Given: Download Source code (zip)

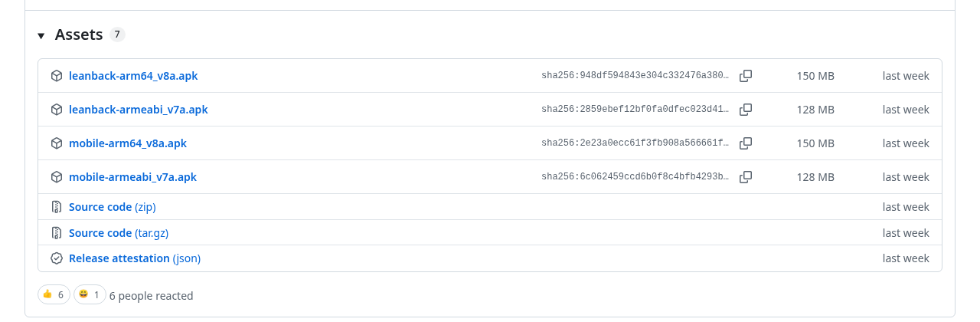Looking at the screenshot, I should coord(113,207).
